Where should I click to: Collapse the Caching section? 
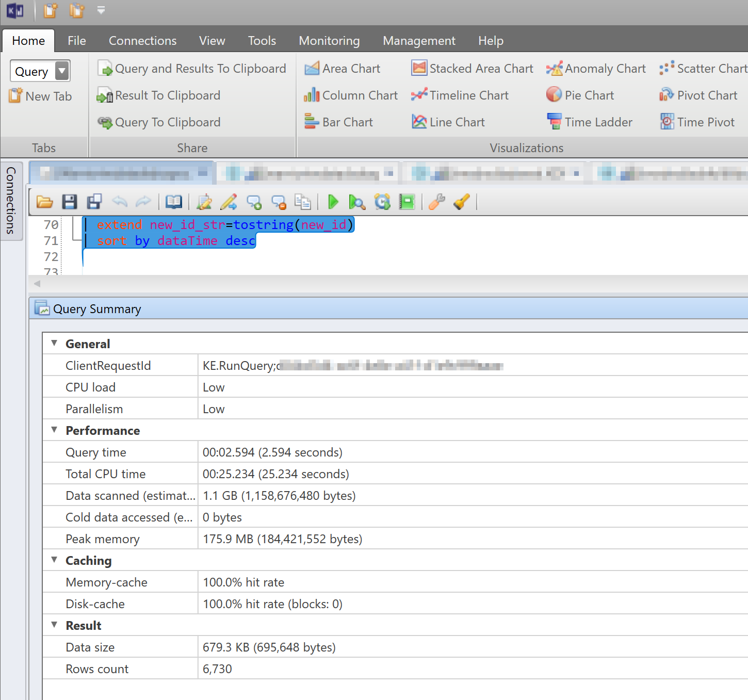click(54, 560)
